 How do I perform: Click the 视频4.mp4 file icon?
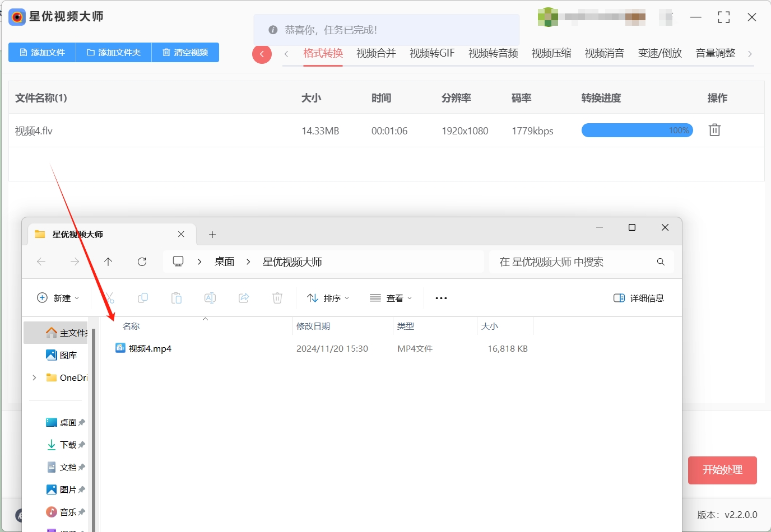(120, 348)
